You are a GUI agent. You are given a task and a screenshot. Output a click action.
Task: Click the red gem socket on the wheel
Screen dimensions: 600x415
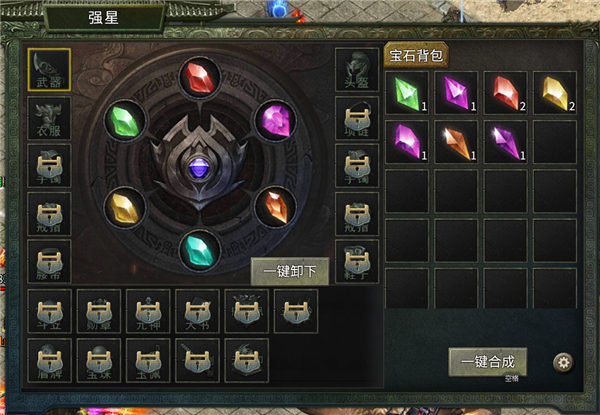pos(199,78)
